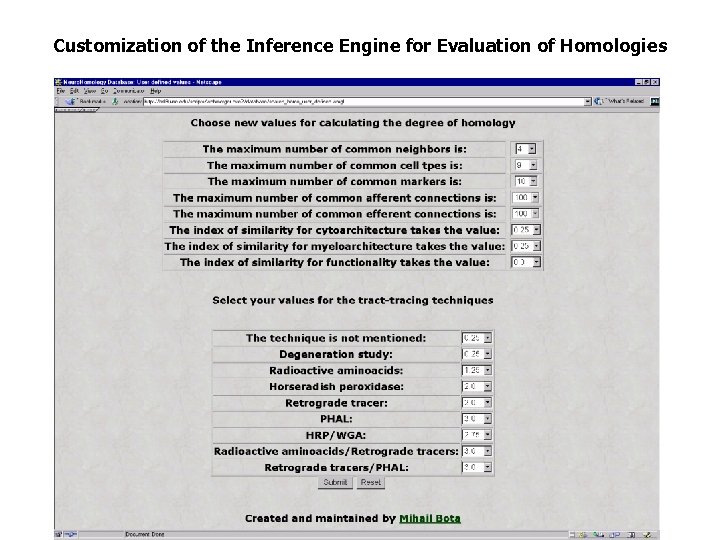The image size is (720, 540).
Task: Click the 'Horseradish peroxidase:' label
Action: click(336, 387)
